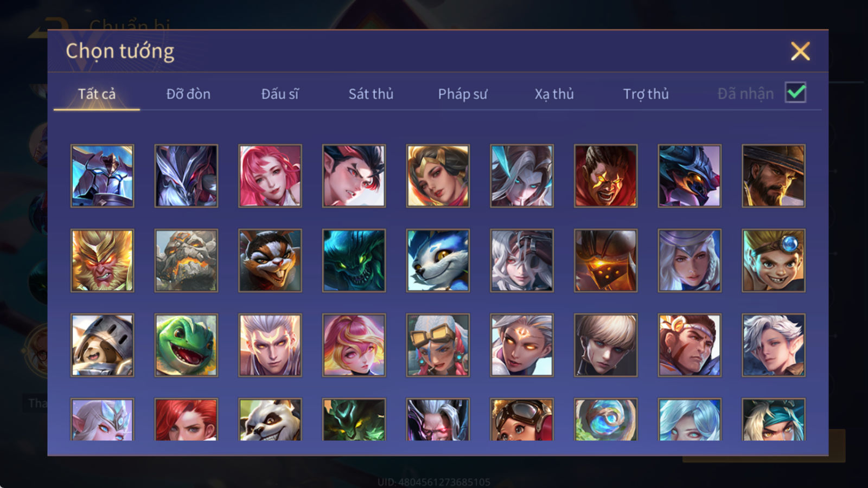Close the Chọn tướng dialog
Viewport: 868px width, 488px height.
pyautogui.click(x=800, y=52)
